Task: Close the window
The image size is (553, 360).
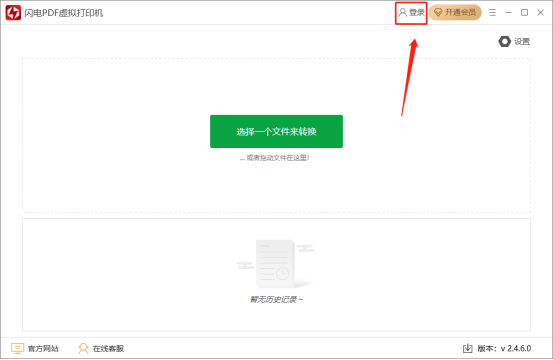Action: point(540,13)
